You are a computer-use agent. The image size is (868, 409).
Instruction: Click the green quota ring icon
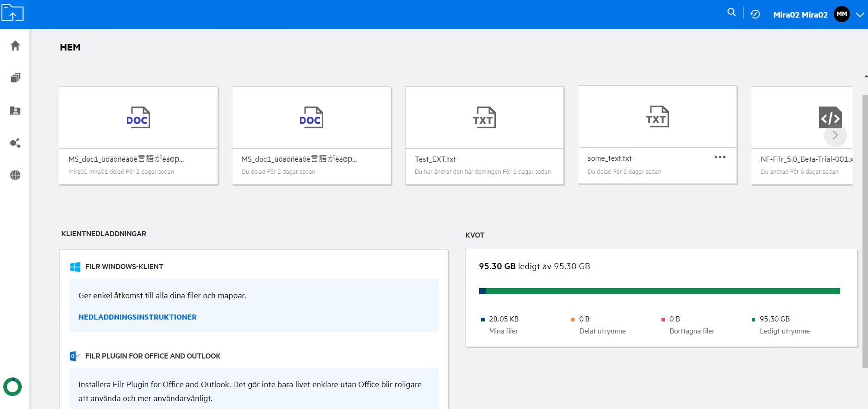click(x=12, y=387)
